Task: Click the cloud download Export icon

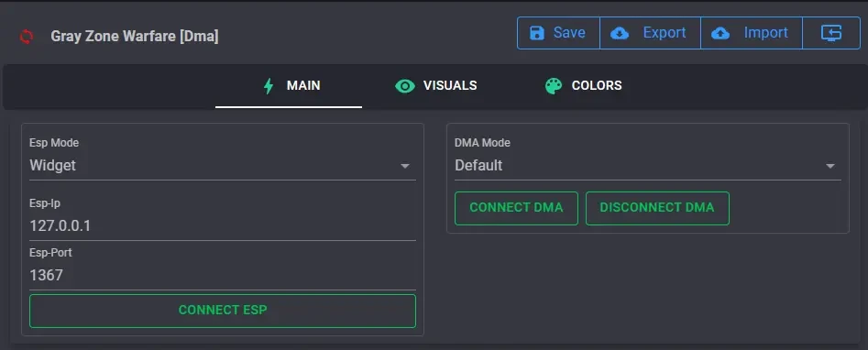Action: [620, 33]
